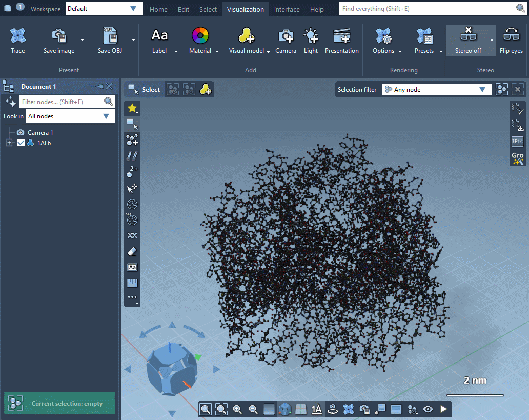The height and width of the screenshot is (420, 529).
Task: Select the ruler measurement tool
Action: 132,283
